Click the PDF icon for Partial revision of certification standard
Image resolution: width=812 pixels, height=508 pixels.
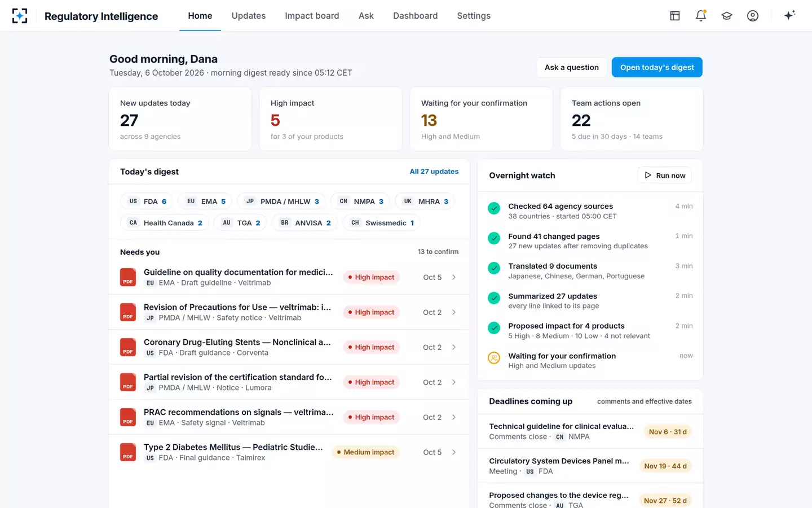pos(128,382)
